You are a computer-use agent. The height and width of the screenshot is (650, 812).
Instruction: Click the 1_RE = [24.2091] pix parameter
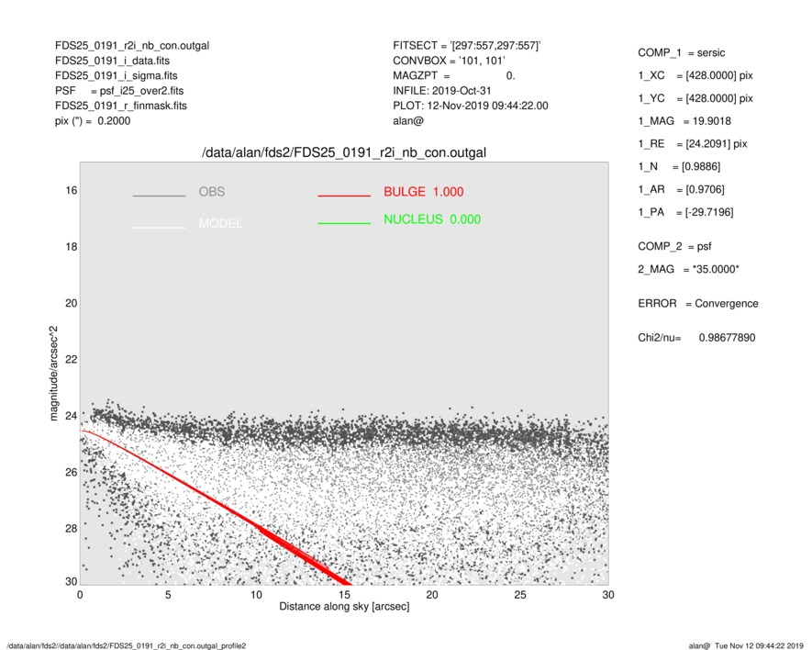[x=693, y=144]
